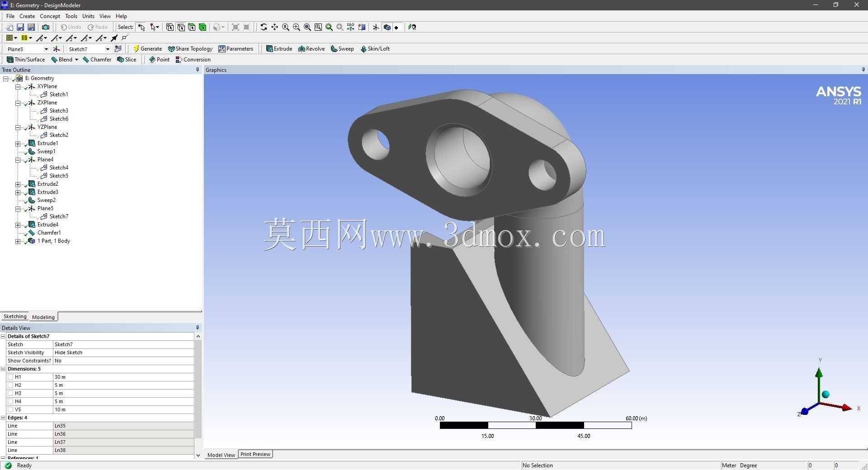Screen dimensions: 868x470
Task: Click the Point tool
Action: (159, 60)
